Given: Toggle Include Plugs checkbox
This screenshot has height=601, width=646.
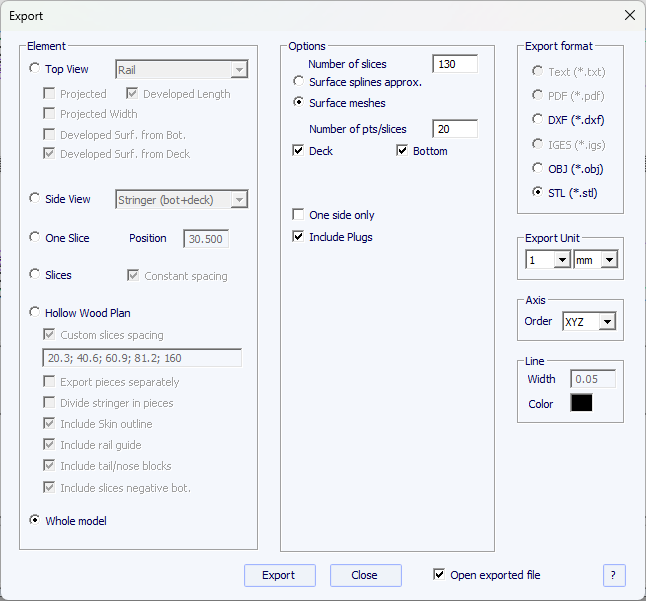Looking at the screenshot, I should [x=298, y=237].
